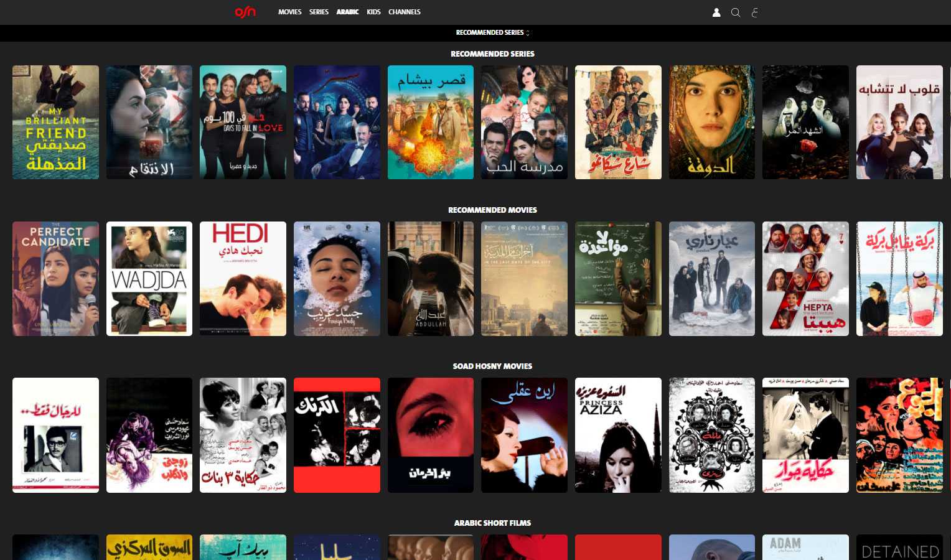Open My Brilliant Friend series poster
The width and height of the screenshot is (951, 560).
click(x=55, y=122)
